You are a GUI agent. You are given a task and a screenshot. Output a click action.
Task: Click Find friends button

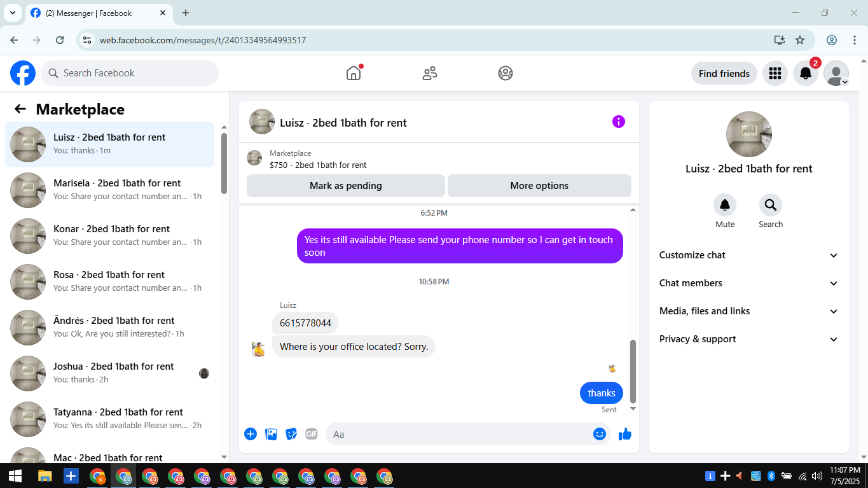coord(724,73)
